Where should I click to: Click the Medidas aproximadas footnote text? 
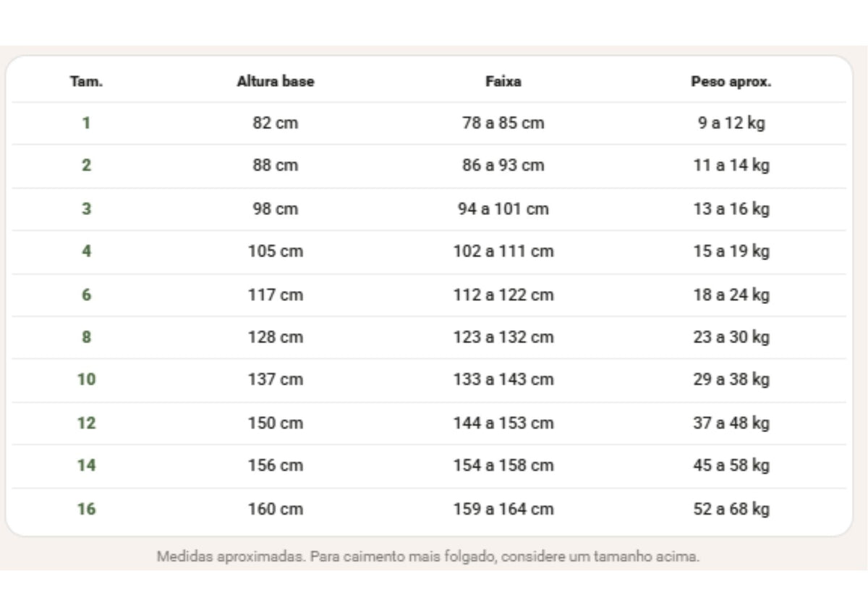click(428, 557)
